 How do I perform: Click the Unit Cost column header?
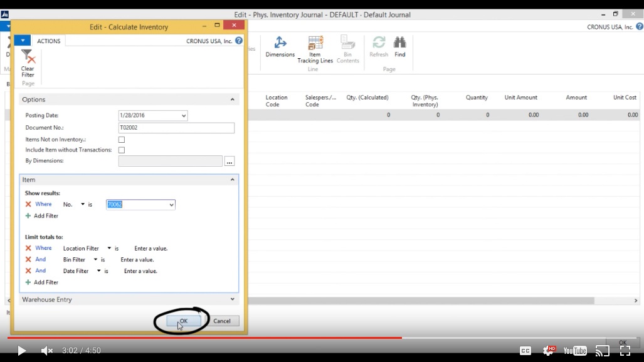[625, 98]
